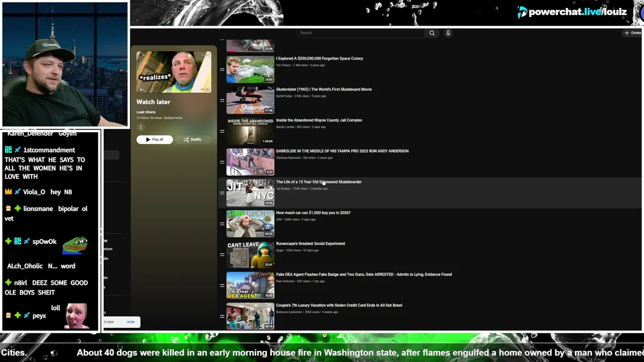The width and height of the screenshot is (644, 362).
Task: Click title 'How much car can $1,000 buy you'
Action: [313, 213]
